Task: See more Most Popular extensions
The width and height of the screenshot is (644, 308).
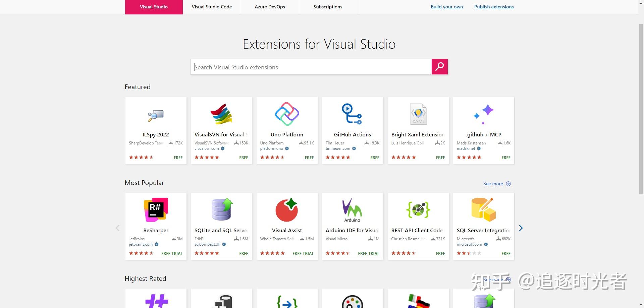Action: click(x=497, y=184)
